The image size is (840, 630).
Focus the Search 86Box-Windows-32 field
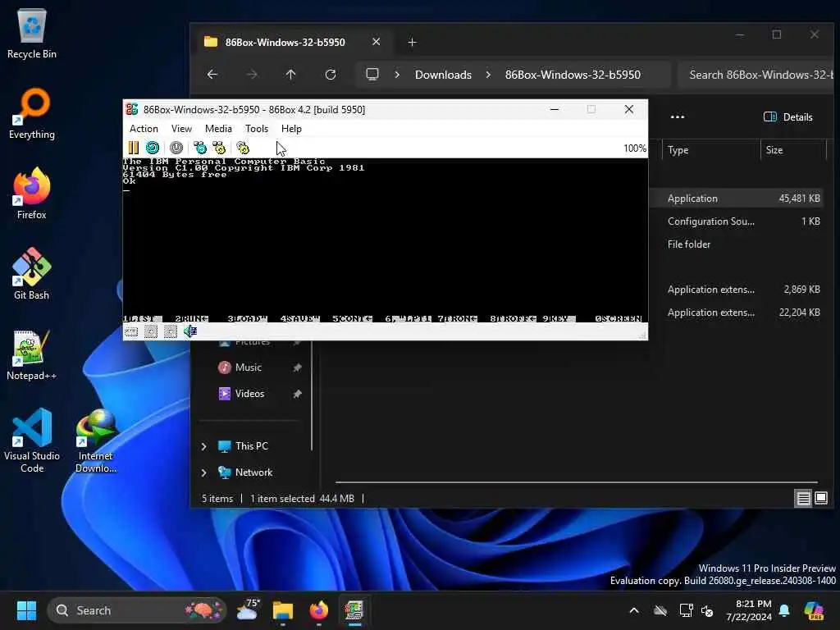[756, 75]
